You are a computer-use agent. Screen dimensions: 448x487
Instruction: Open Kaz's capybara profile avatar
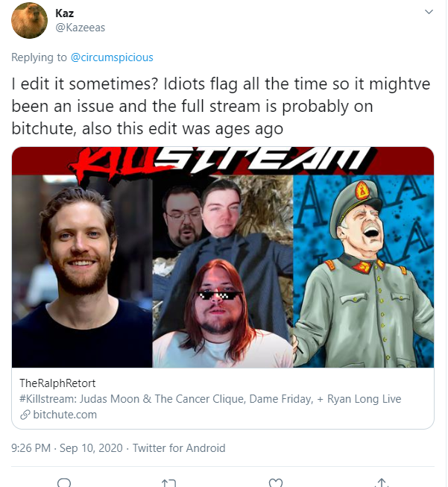[30, 20]
